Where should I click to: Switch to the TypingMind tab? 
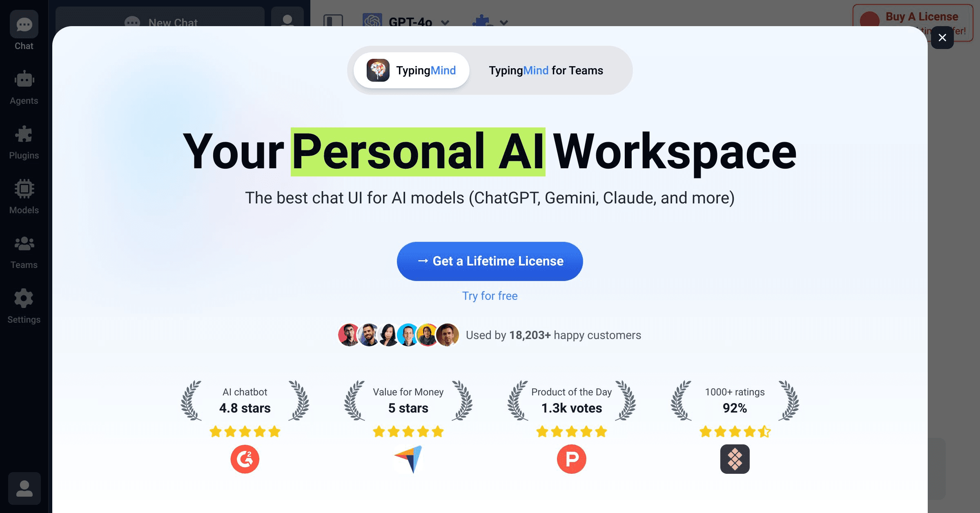pyautogui.click(x=412, y=70)
